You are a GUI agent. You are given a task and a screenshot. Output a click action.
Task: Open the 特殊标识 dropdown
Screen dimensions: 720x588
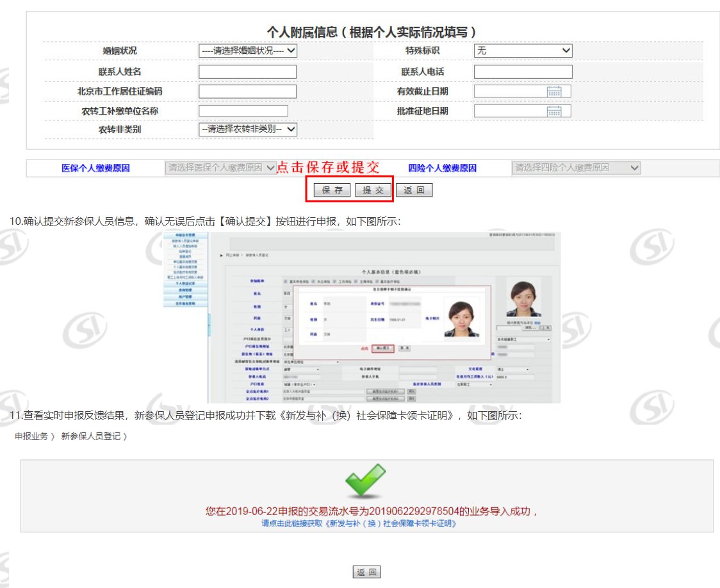(523, 51)
